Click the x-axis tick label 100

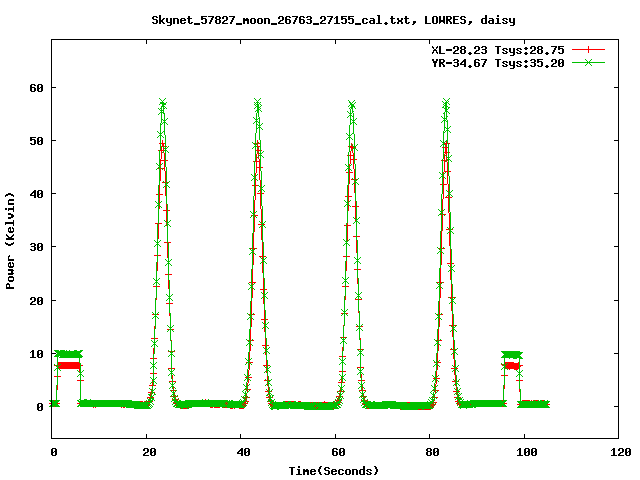[x=527, y=452]
